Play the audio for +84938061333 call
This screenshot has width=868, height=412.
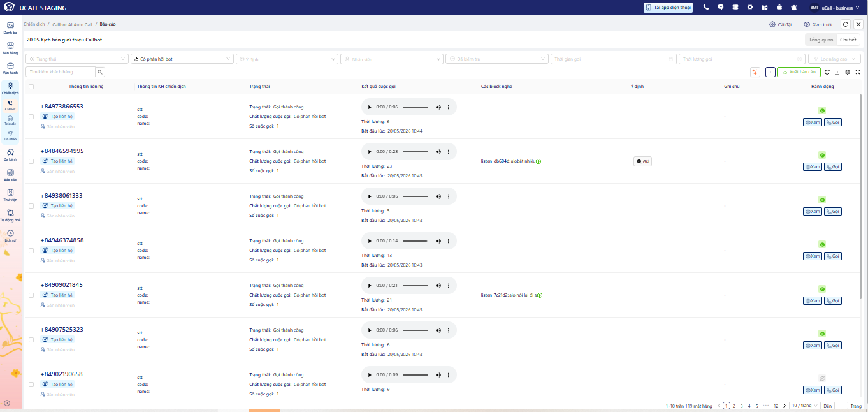[x=370, y=196]
